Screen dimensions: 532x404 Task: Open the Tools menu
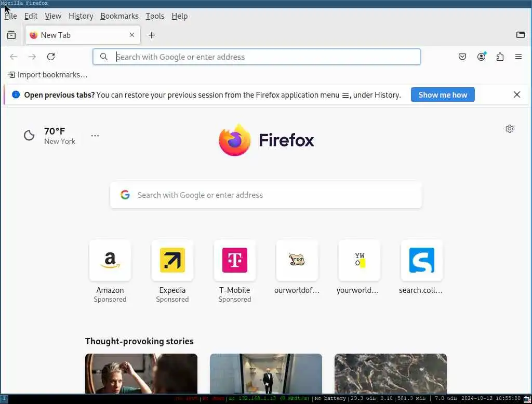(155, 16)
